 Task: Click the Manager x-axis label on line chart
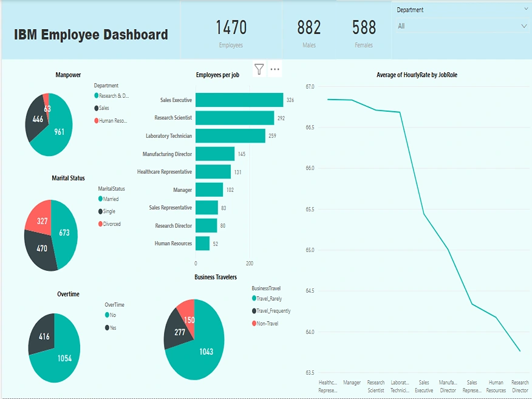click(x=352, y=383)
